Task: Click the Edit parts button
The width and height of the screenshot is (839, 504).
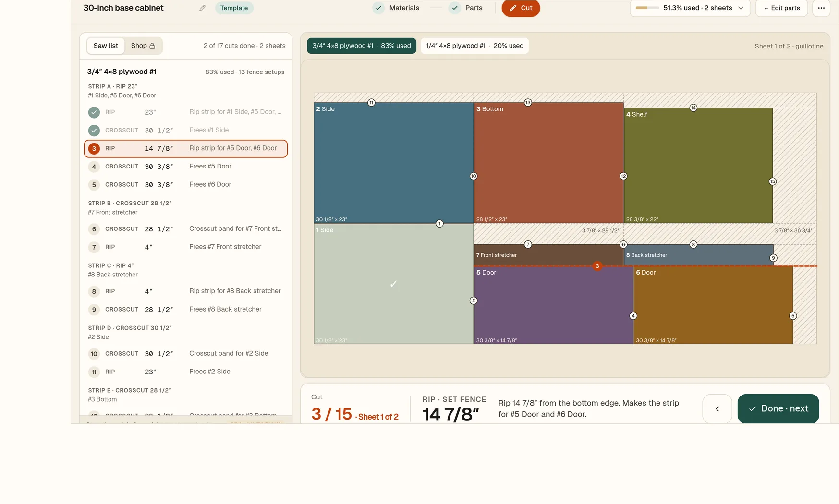Action: click(781, 8)
